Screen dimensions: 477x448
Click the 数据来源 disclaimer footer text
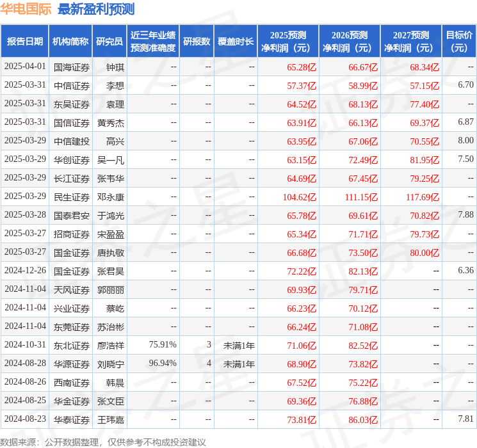[103, 442]
